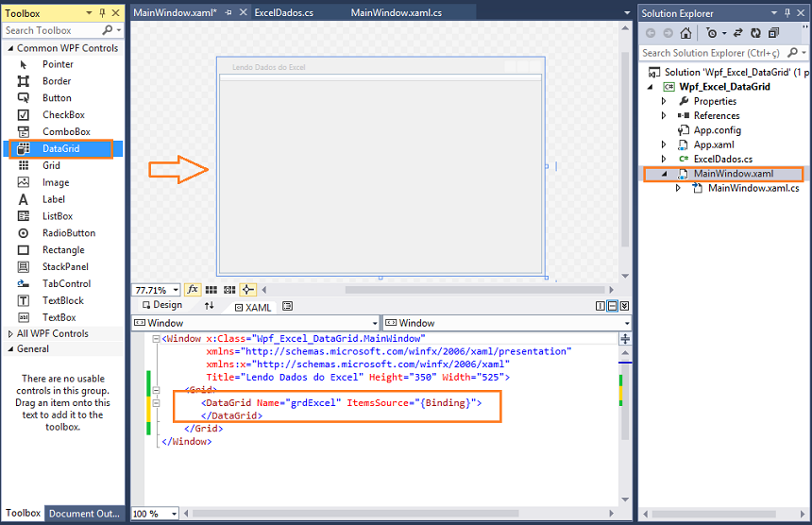Select the MainWindow.xaml* tab
This screenshot has width=812, height=525.
click(x=175, y=13)
